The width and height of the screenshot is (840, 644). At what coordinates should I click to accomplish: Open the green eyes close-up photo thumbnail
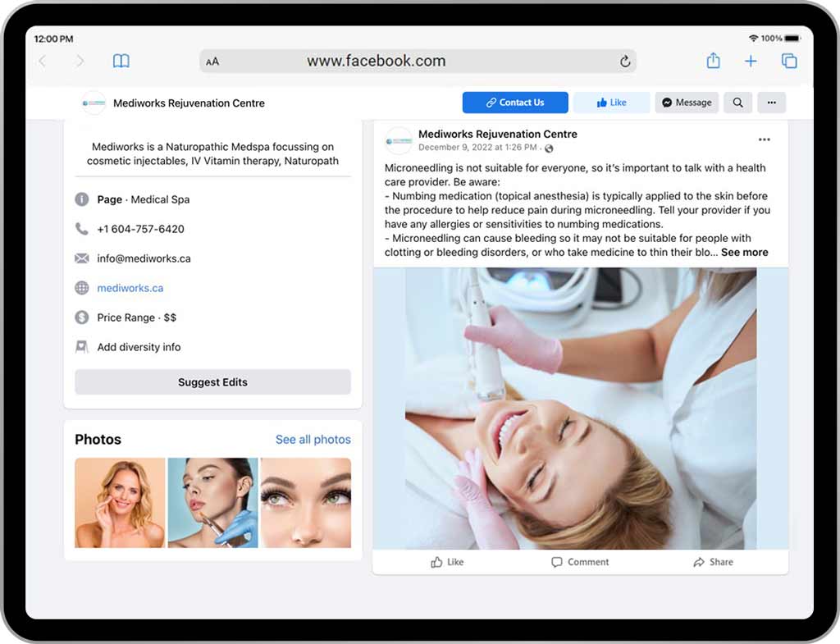(306, 503)
